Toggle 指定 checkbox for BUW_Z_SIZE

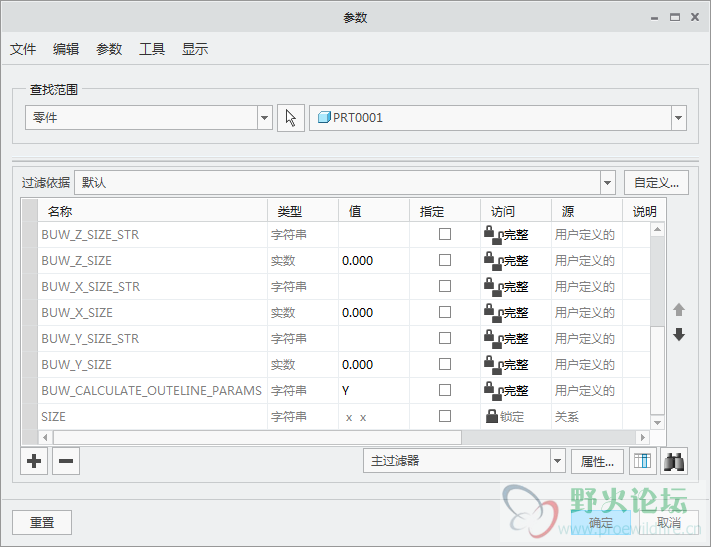point(445,260)
